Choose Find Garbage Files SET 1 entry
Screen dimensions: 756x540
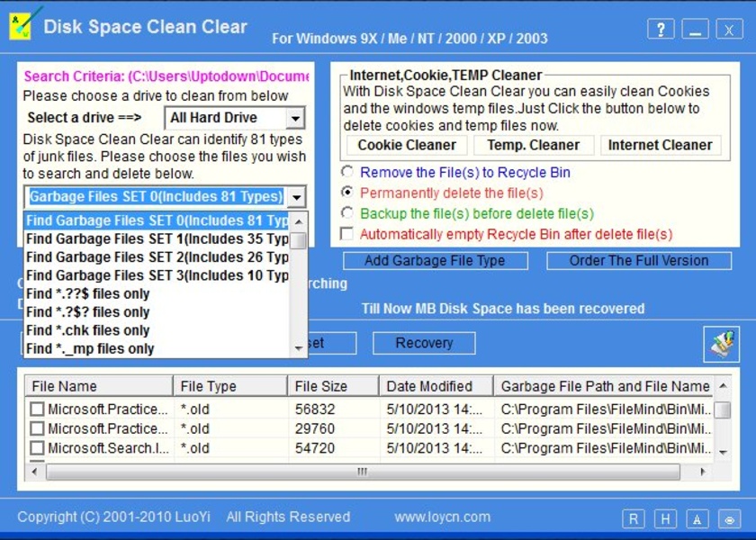(x=157, y=239)
